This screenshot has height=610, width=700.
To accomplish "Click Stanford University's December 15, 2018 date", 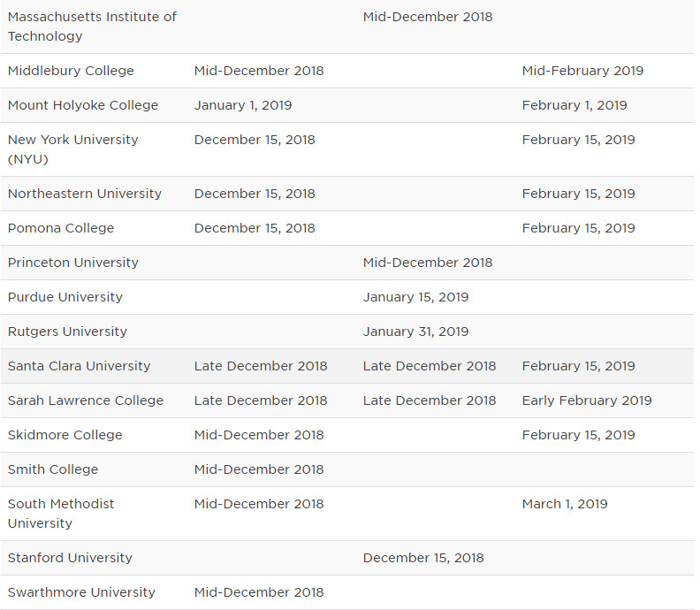I will (423, 558).
